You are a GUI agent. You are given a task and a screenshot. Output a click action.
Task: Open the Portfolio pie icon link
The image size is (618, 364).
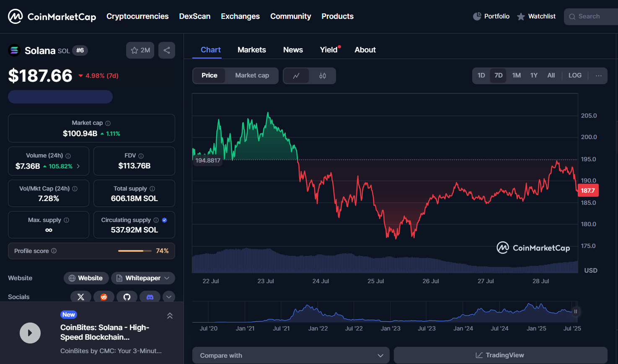[x=491, y=16]
